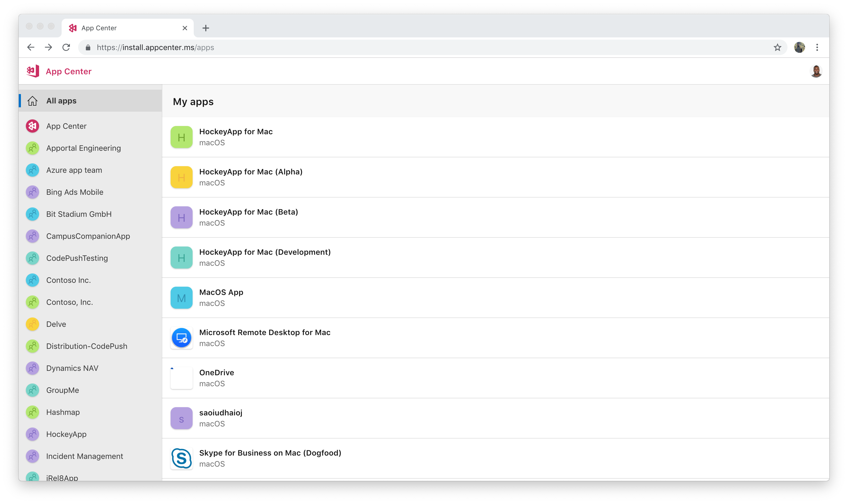
Task: Click the App Center logo icon
Action: pos(33,72)
